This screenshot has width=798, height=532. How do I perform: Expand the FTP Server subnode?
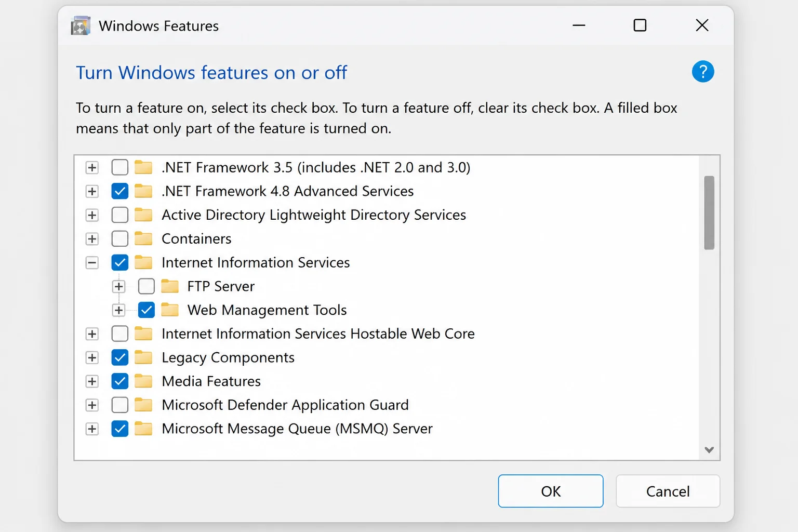[118, 286]
